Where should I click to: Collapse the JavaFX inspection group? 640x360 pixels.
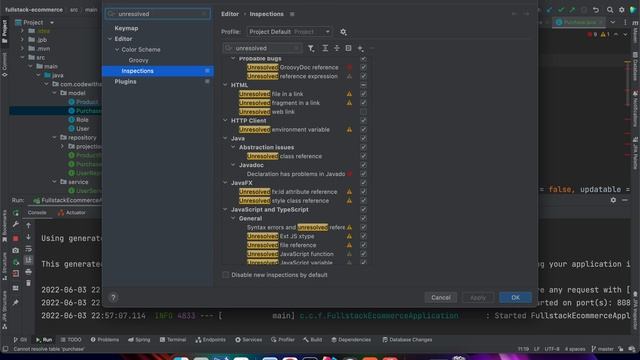pyautogui.click(x=225, y=183)
